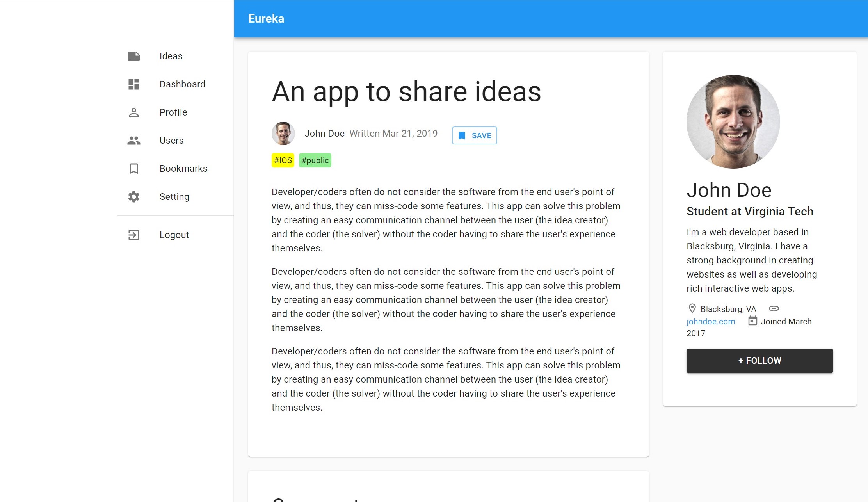Click the green #public tag
The width and height of the screenshot is (868, 502).
tap(315, 160)
